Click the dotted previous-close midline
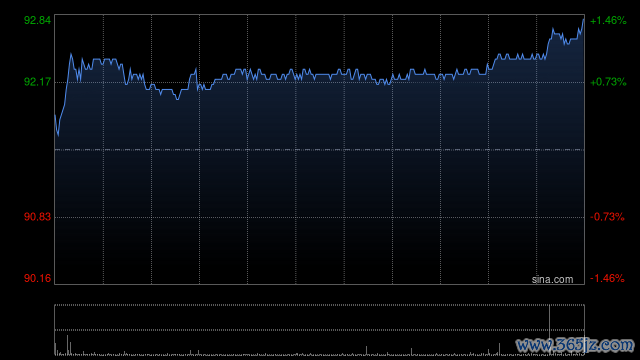The height and width of the screenshot is (360, 640). tap(319, 150)
